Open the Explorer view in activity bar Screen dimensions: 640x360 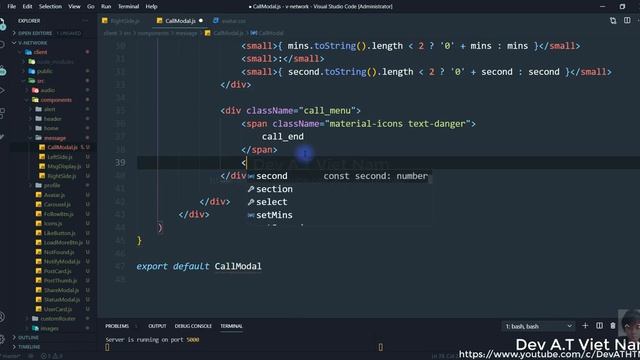point(2,24)
